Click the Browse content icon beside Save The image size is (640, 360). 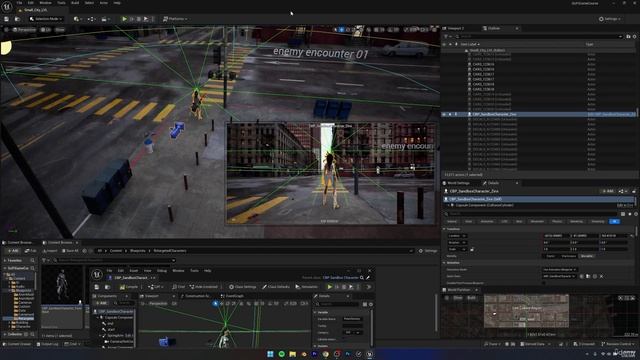coord(17,19)
